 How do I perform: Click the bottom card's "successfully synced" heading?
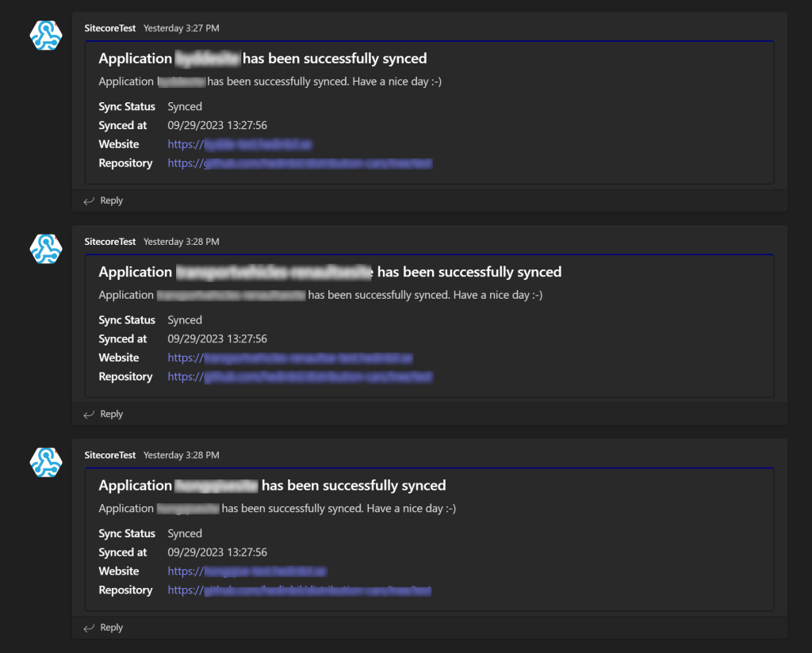tap(272, 486)
